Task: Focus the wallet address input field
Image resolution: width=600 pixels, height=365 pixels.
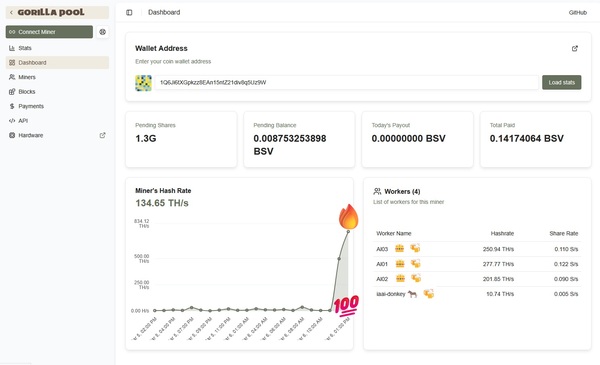Action: pos(347,82)
